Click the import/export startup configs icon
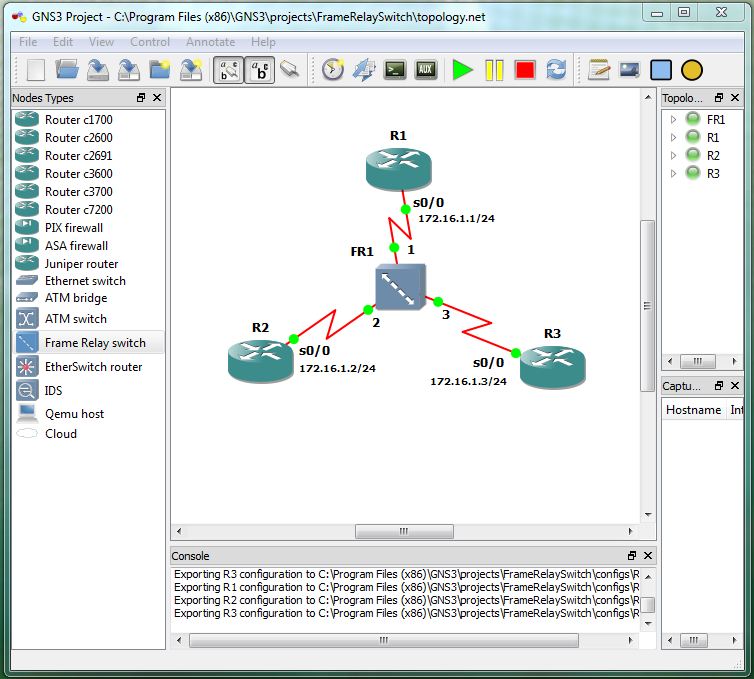The width and height of the screenshot is (754, 679). point(364,70)
